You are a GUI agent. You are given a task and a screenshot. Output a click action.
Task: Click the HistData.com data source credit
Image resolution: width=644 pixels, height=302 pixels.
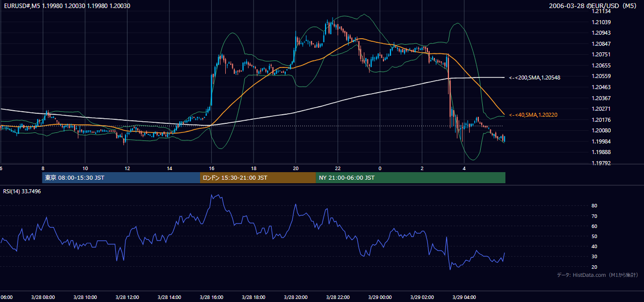(x=598, y=275)
